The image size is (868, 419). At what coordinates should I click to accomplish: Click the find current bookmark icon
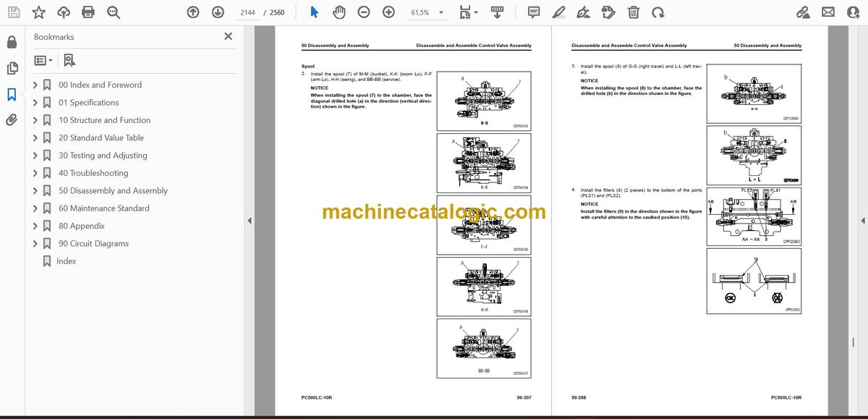coord(69,61)
